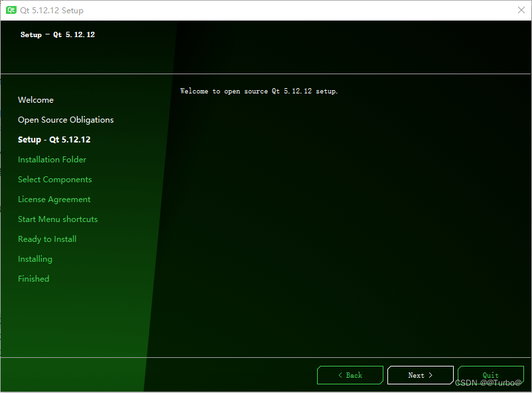Viewport: 532px width, 393px height.
Task: Select Ready to Install step
Action: click(x=47, y=239)
